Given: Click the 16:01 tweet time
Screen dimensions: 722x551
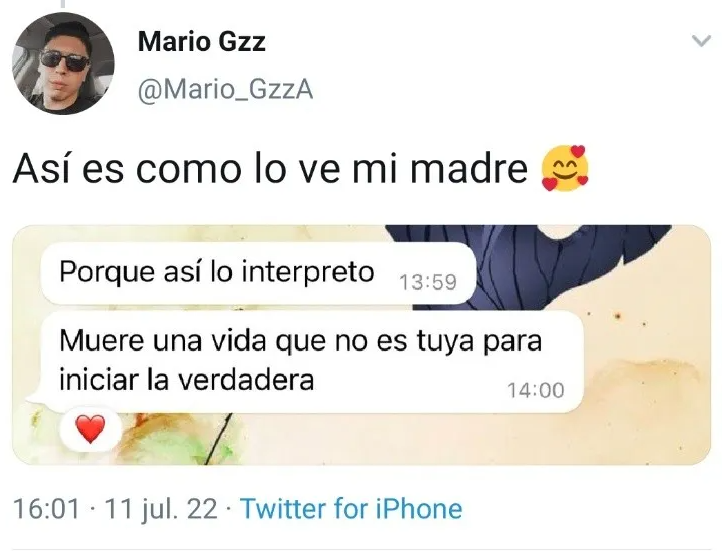Looking at the screenshot, I should click(x=46, y=509).
